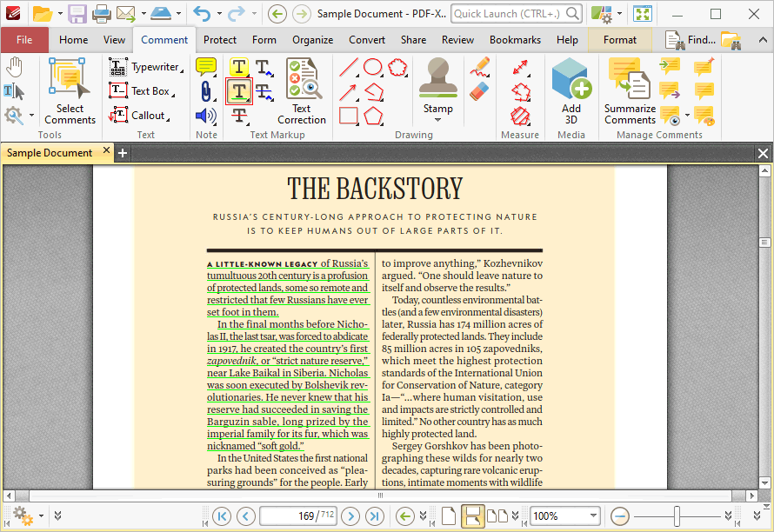Activate the Callout tool
Screen dimensions: 774x532
coord(140,115)
